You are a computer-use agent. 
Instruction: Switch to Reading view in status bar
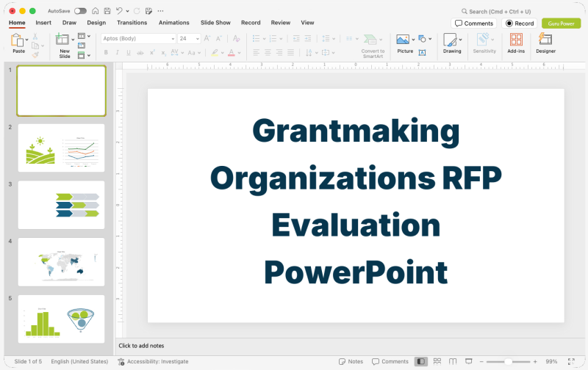click(x=453, y=361)
